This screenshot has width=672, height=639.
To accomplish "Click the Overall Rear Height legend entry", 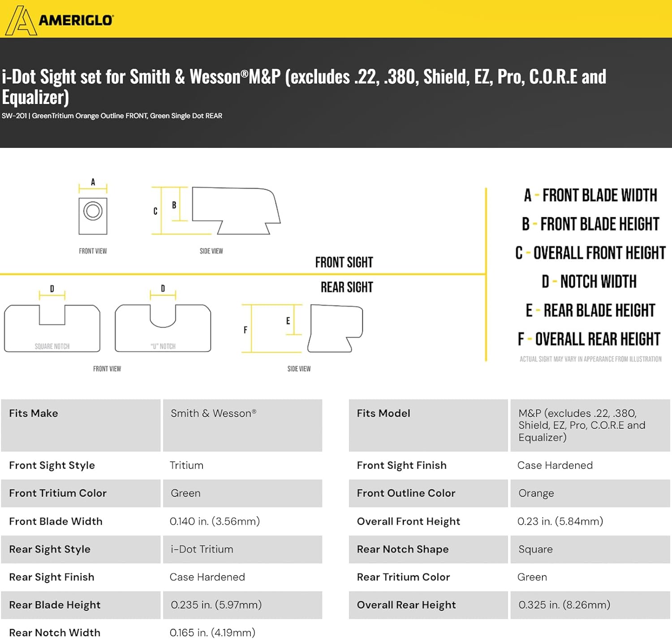I will click(x=589, y=339).
